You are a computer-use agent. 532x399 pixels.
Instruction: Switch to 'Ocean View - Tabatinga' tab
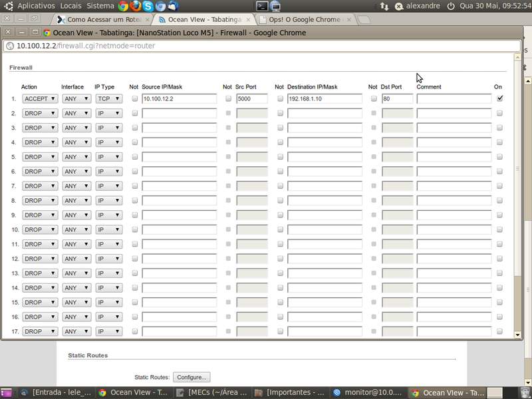click(204, 20)
